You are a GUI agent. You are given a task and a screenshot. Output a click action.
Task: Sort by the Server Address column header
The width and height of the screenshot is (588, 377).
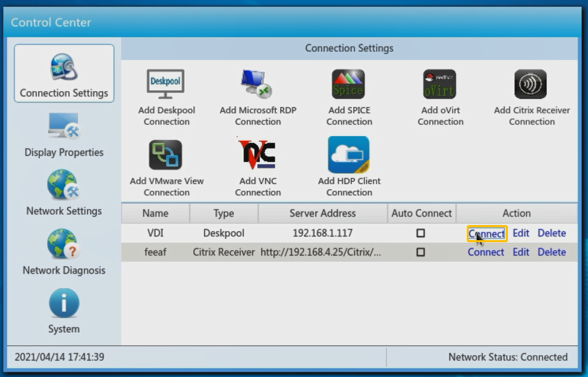(322, 213)
